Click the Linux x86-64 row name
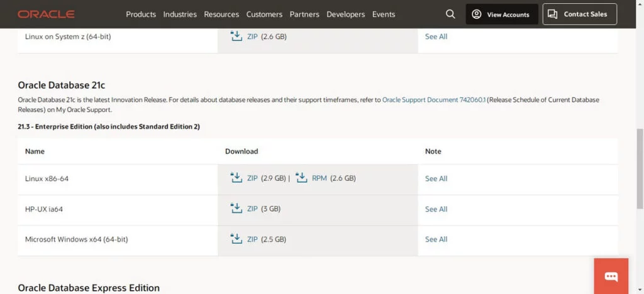Image resolution: width=644 pixels, height=294 pixels. [47, 178]
